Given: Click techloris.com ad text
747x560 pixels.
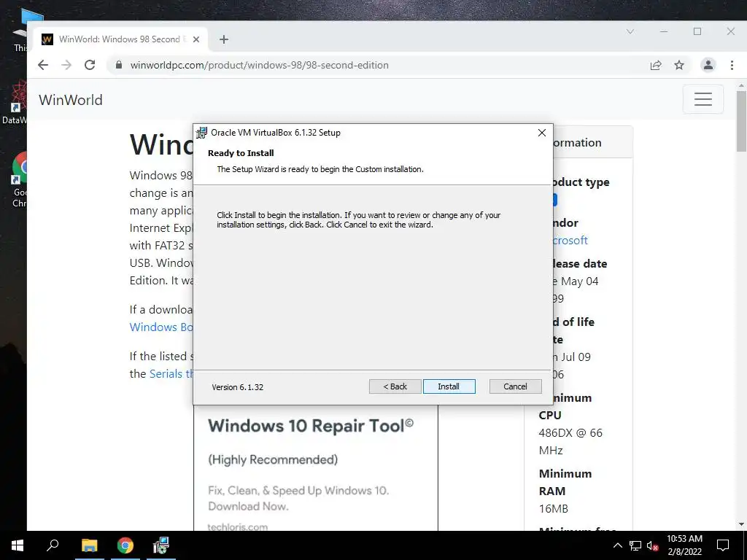Looking at the screenshot, I should coord(238,526).
